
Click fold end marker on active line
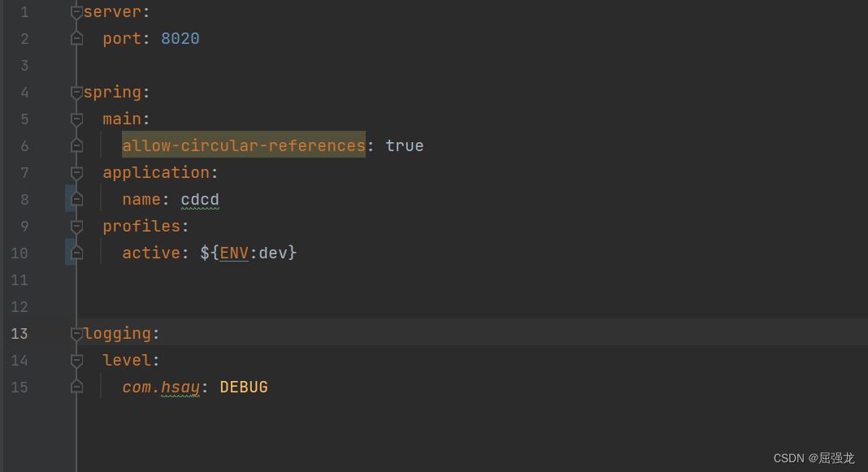coord(77,253)
